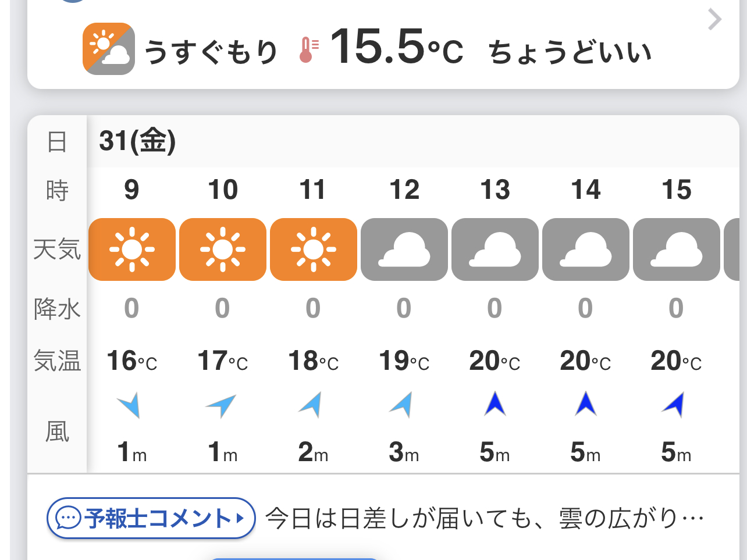
Task: Select the 14 o'clock hour column header
Action: coord(586,190)
